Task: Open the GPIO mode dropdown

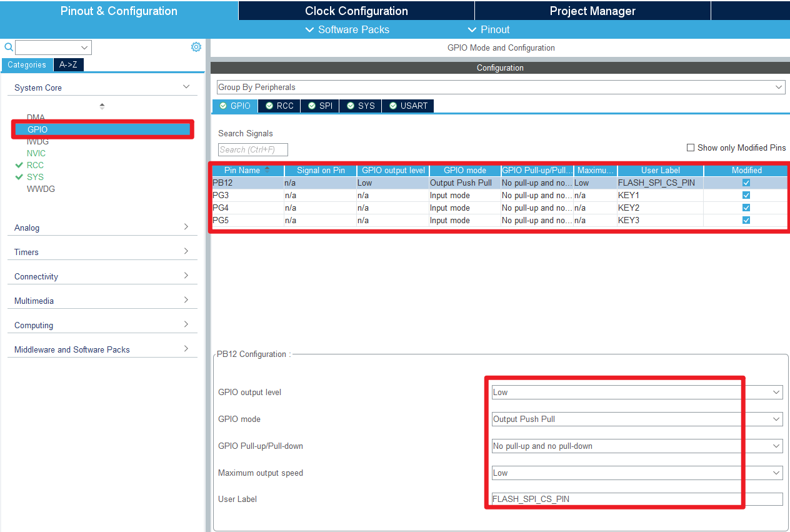Action: pos(776,419)
